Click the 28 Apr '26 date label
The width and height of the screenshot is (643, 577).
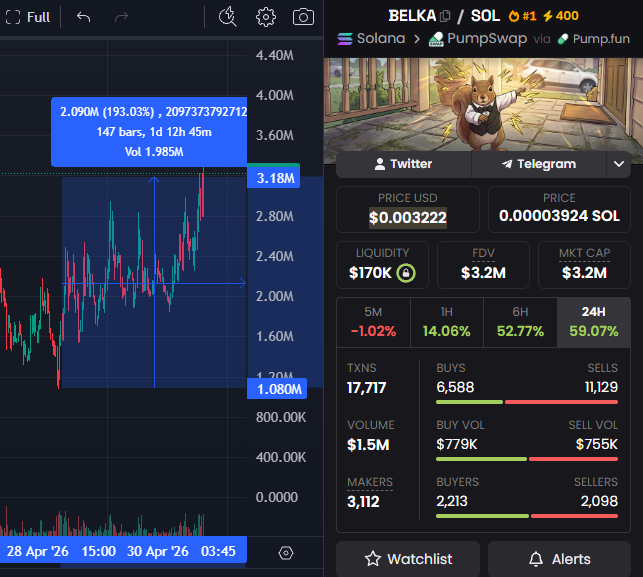(x=38, y=551)
